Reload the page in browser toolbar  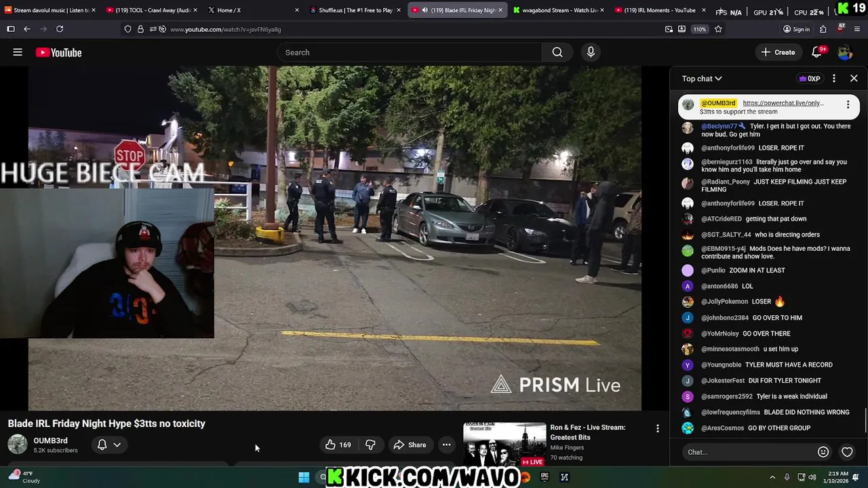click(x=60, y=29)
